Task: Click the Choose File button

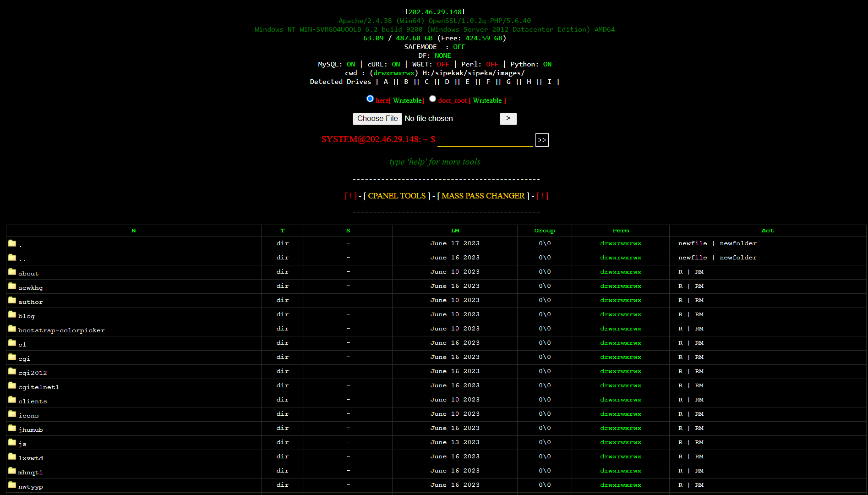Action: pos(377,119)
